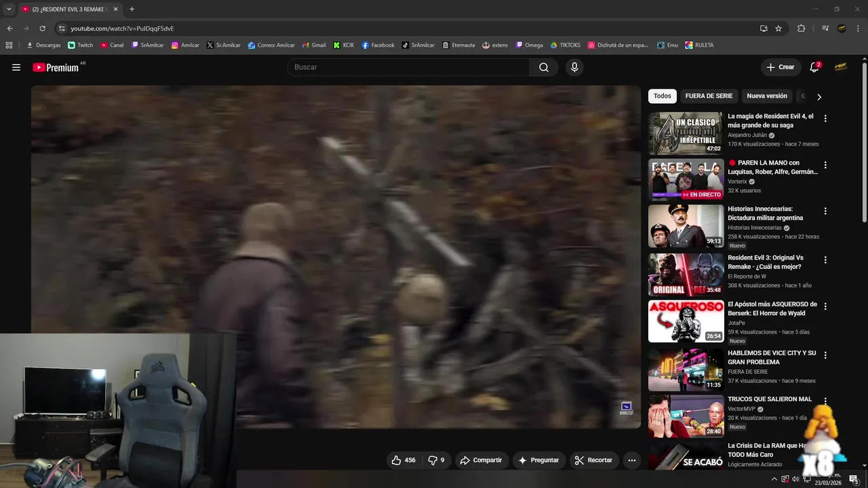This screenshot has width=868, height=488.
Task: Like the video with thumbs up
Action: (403, 460)
